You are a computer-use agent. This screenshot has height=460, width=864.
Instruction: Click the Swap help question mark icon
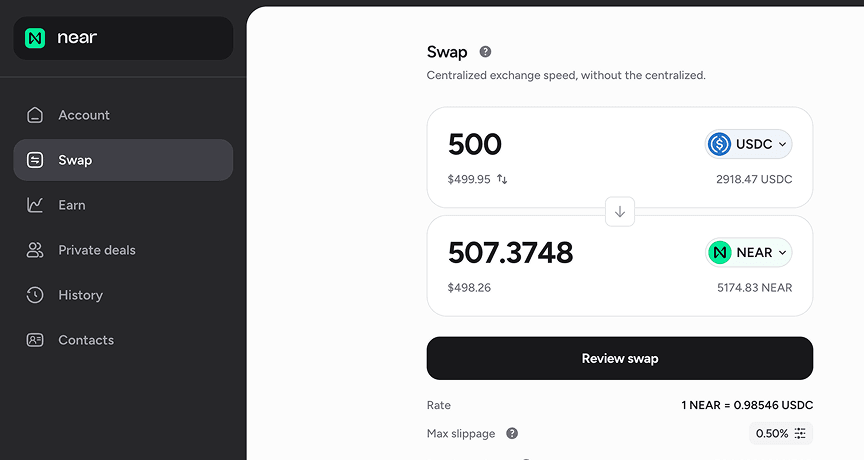coord(485,52)
